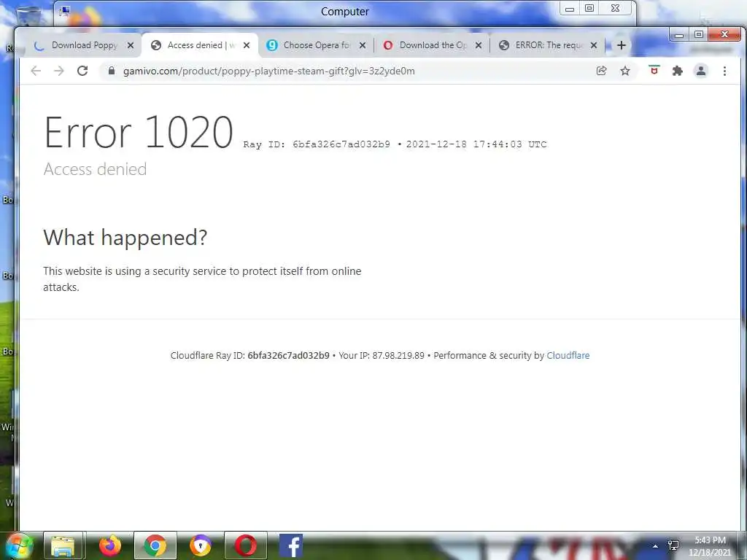The image size is (747, 560).
Task: Close the Download the Opera tab
Action: (x=479, y=45)
